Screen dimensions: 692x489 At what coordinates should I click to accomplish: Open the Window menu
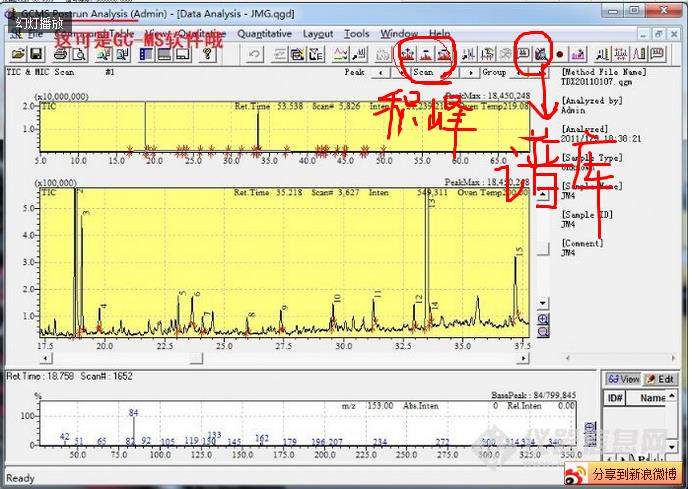[399, 34]
